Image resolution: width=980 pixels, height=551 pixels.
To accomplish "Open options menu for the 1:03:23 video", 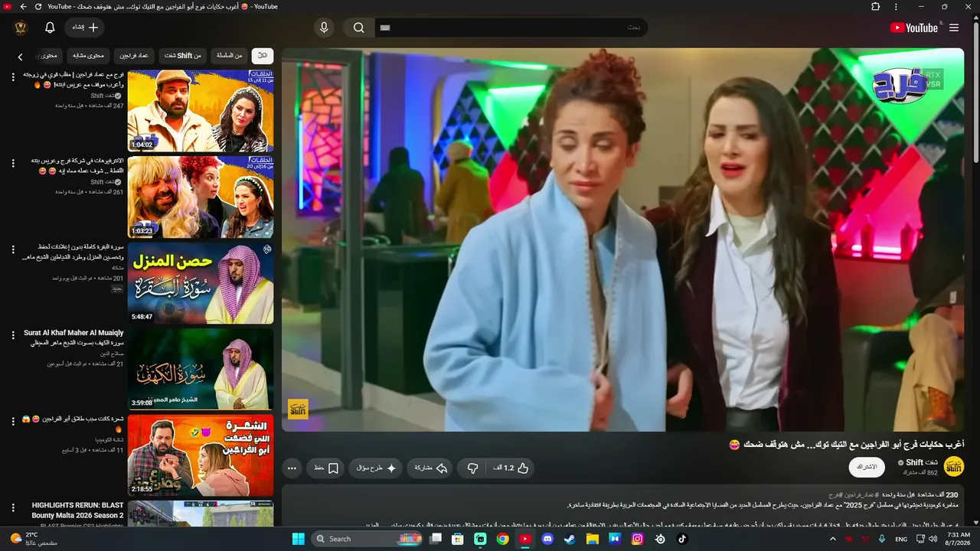I will coord(13,163).
